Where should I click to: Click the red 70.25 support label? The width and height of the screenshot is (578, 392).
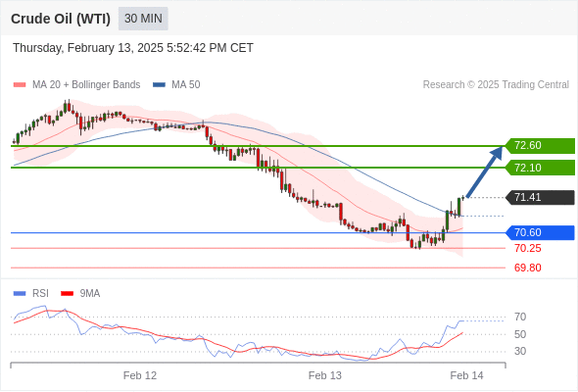click(527, 248)
